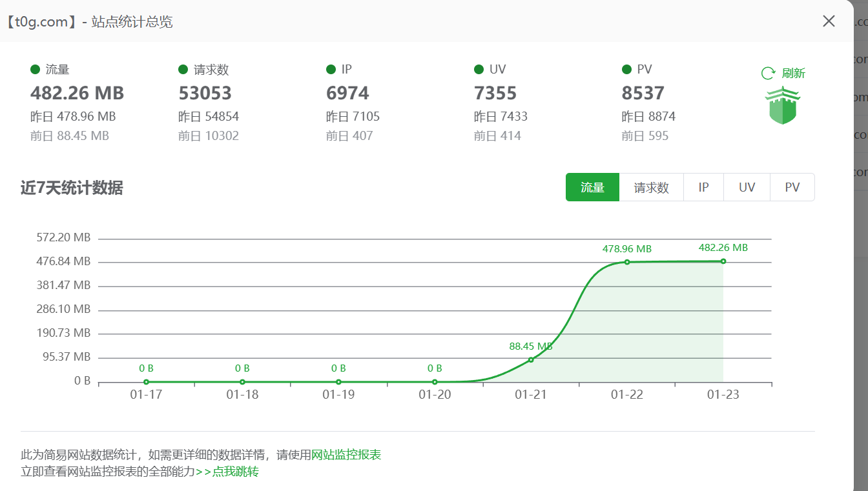Click the green status dot beside 请求数

tap(183, 69)
